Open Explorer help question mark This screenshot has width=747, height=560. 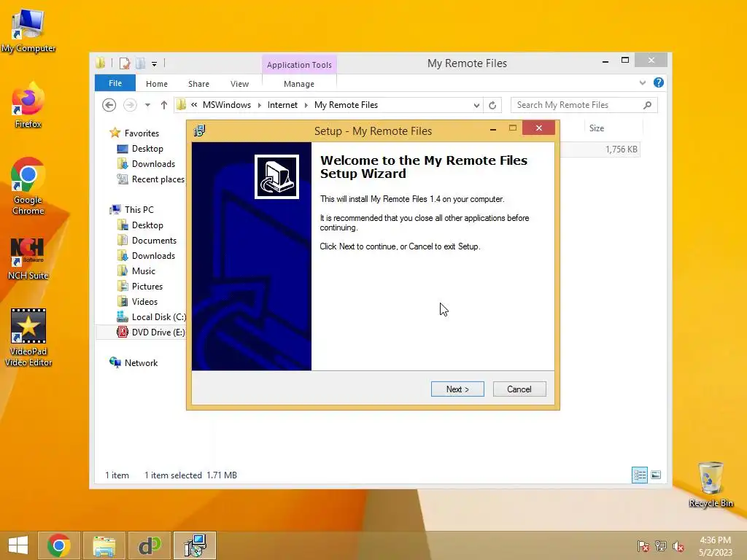pos(659,83)
